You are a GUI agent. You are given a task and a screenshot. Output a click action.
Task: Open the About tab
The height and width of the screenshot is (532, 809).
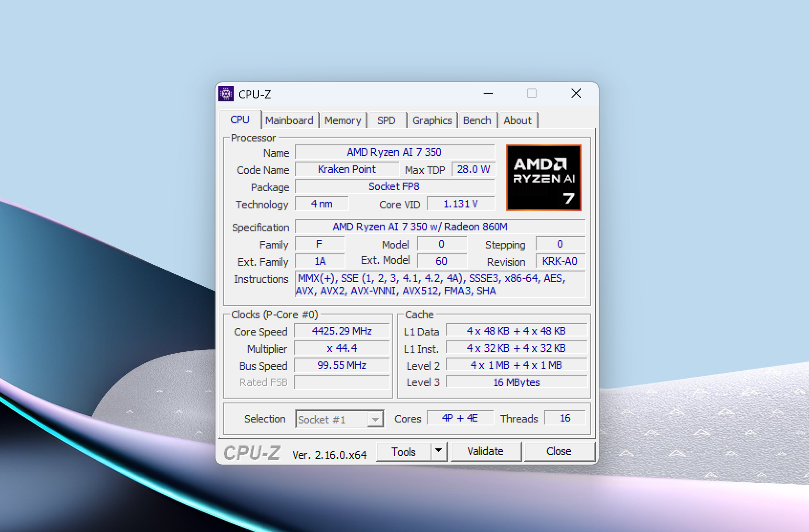518,120
